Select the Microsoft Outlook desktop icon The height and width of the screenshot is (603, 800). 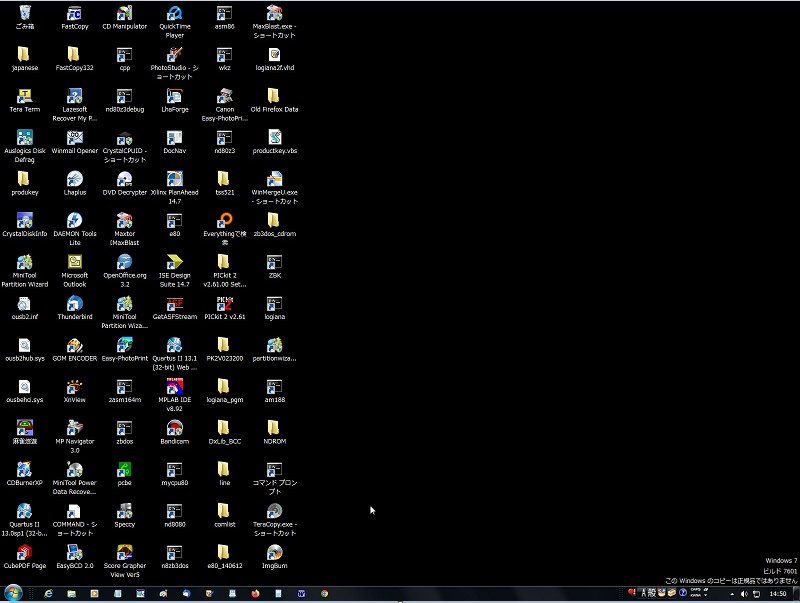[x=74, y=262]
